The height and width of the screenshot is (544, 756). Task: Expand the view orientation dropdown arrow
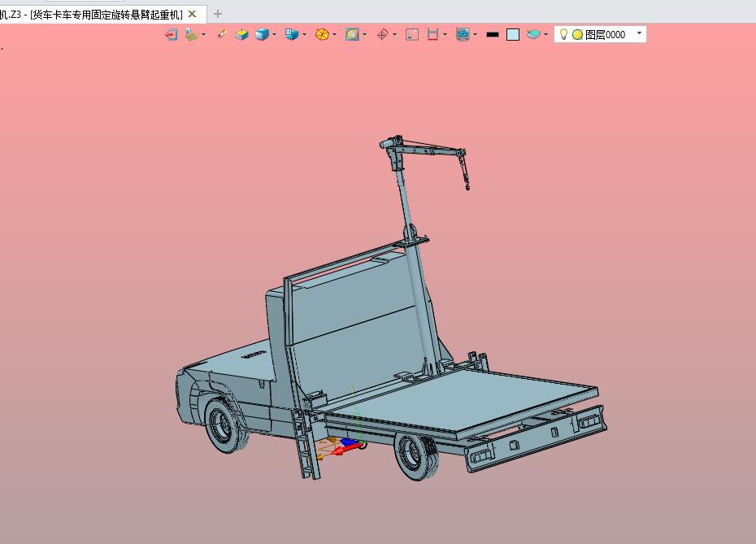tap(305, 34)
